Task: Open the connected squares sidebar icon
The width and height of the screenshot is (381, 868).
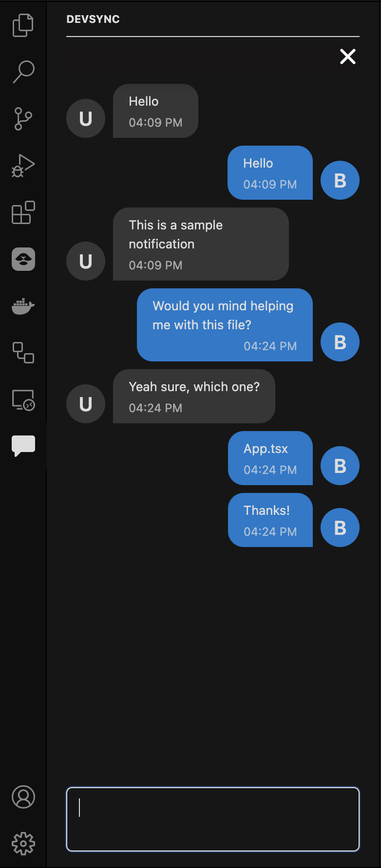Action: tap(23, 353)
